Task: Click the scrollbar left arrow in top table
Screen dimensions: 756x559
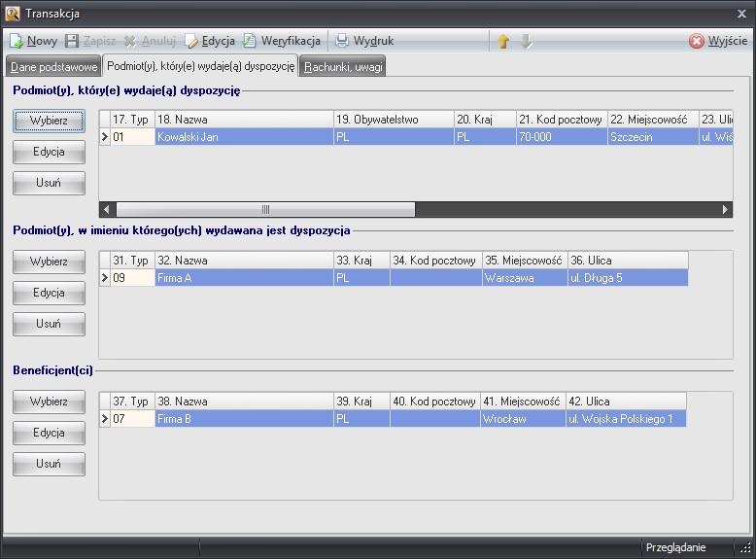Action: pos(108,209)
